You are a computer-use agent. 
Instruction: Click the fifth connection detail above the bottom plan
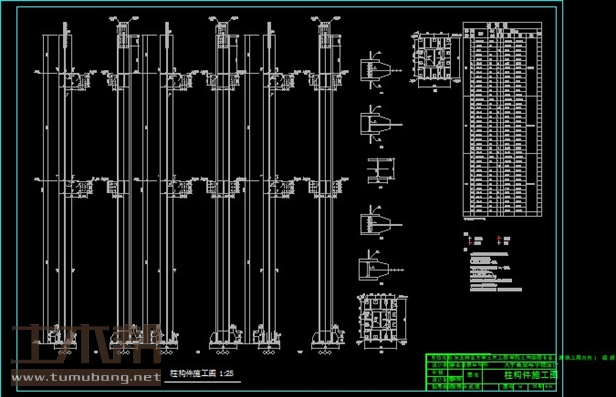[x=380, y=267]
